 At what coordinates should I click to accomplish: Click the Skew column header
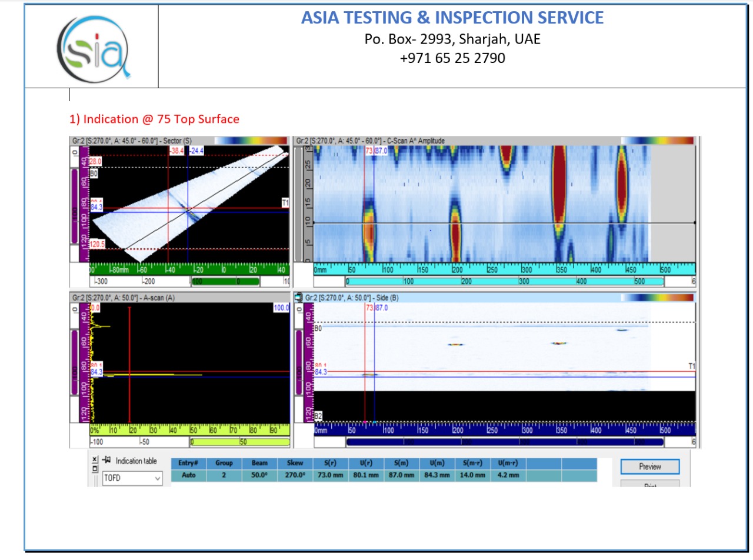[x=295, y=463]
